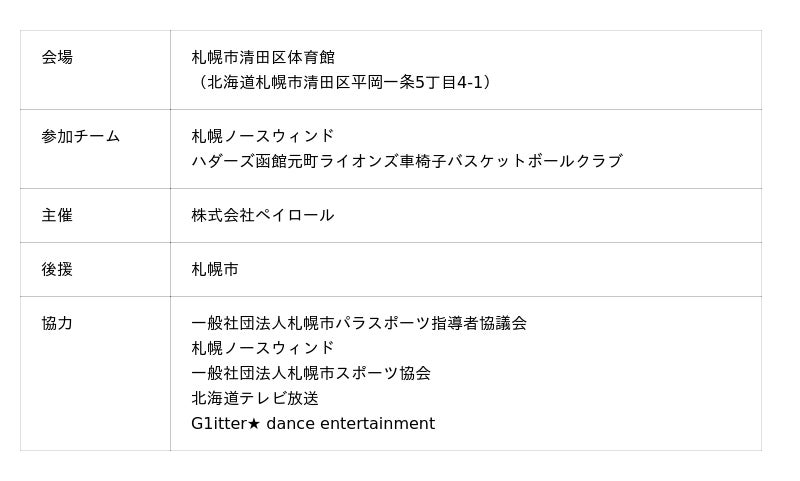800x481 pixels.
Task: Click the 後援 row label
Action: pyautogui.click(x=57, y=270)
